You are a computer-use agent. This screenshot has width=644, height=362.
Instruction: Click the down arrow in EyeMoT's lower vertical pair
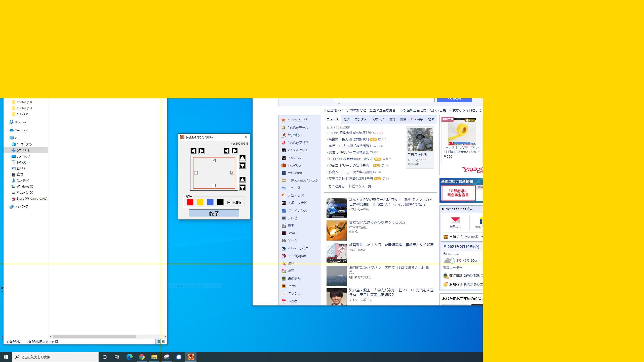pyautogui.click(x=242, y=188)
